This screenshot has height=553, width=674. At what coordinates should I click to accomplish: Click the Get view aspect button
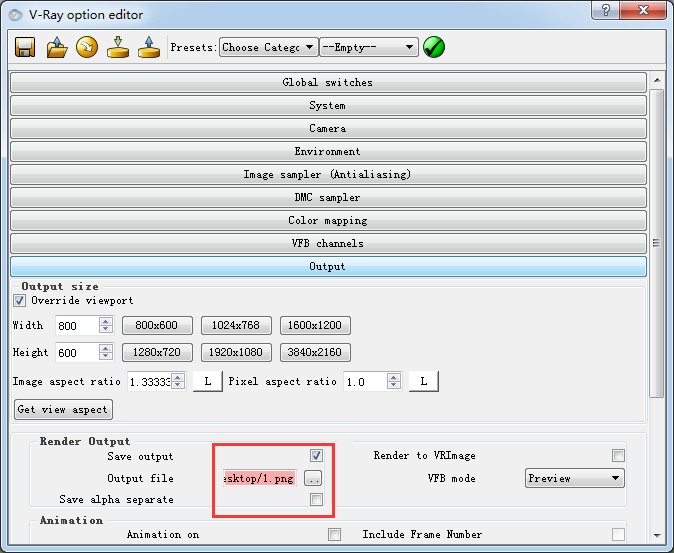pos(63,409)
